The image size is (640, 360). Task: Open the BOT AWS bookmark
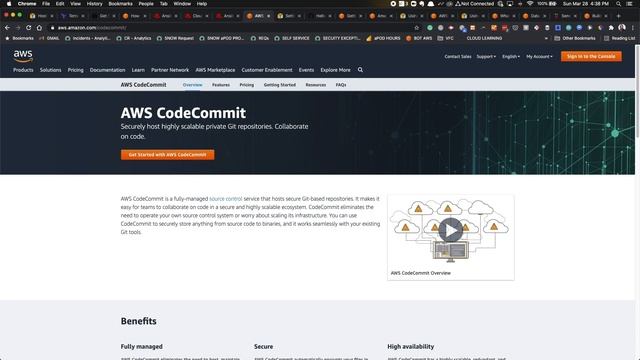click(419, 38)
